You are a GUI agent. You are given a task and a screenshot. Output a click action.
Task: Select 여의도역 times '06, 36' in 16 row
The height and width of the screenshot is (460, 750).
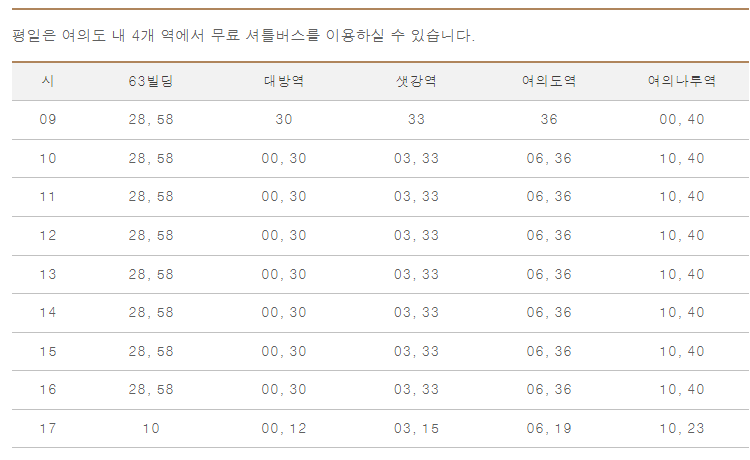click(x=549, y=390)
